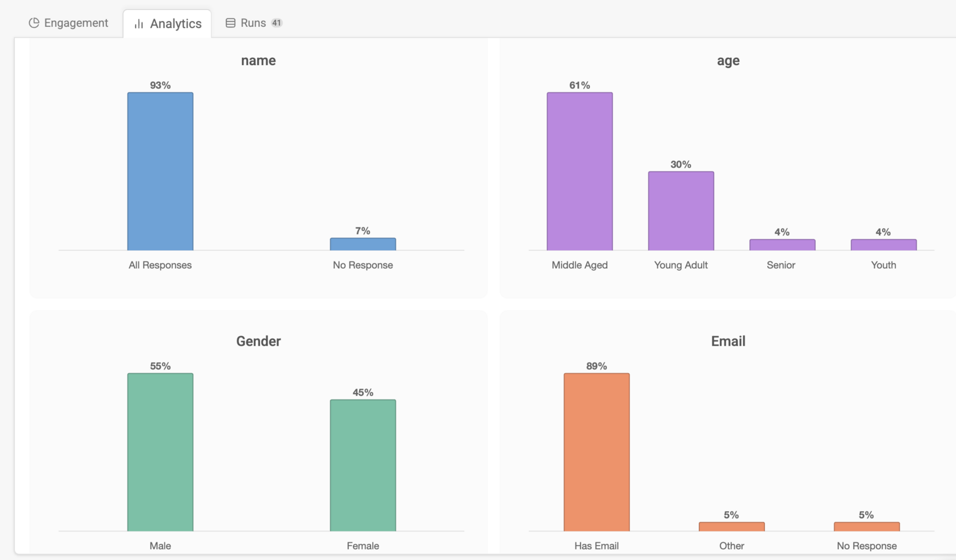Screen dimensions: 956x560
Task: Click the purple Young Adult bar
Action: [x=681, y=211]
